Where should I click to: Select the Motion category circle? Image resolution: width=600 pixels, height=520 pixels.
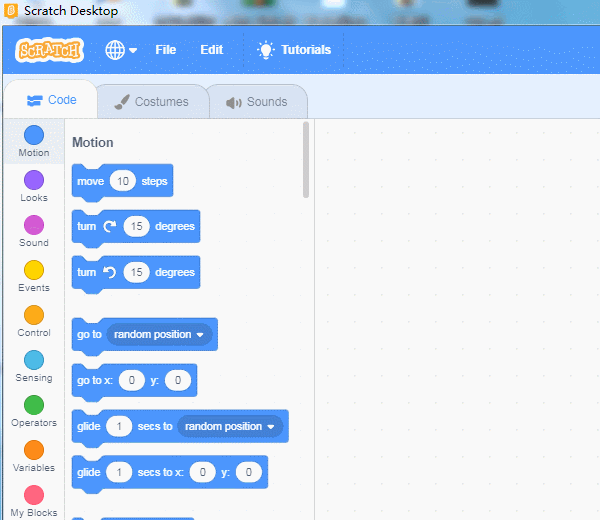(x=34, y=135)
